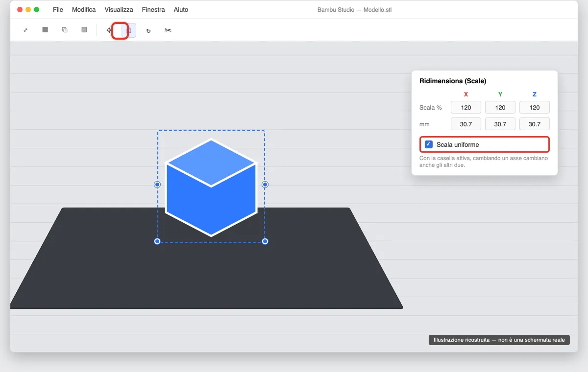Click the Z field in the Scala % row

click(535, 108)
